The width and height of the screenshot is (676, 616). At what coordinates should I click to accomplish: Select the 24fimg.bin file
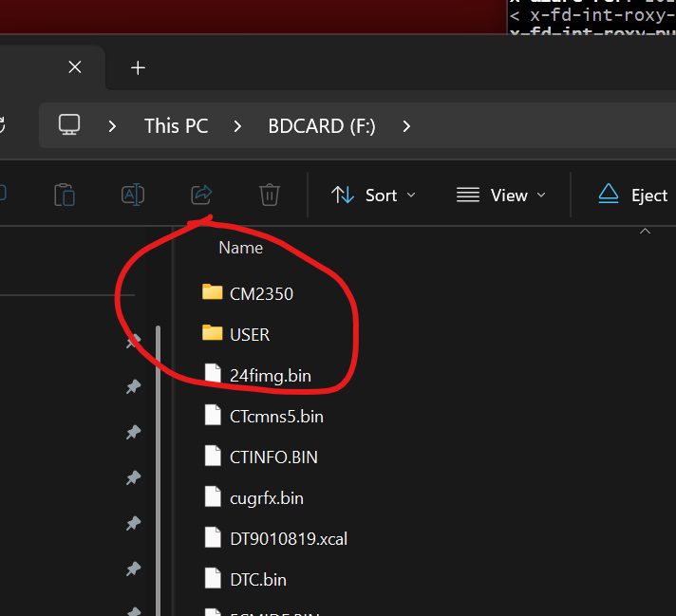270,375
